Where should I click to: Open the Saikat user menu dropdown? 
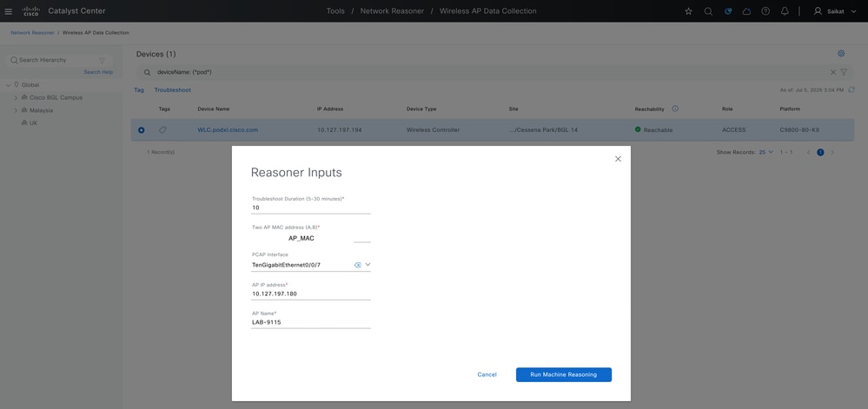[853, 11]
